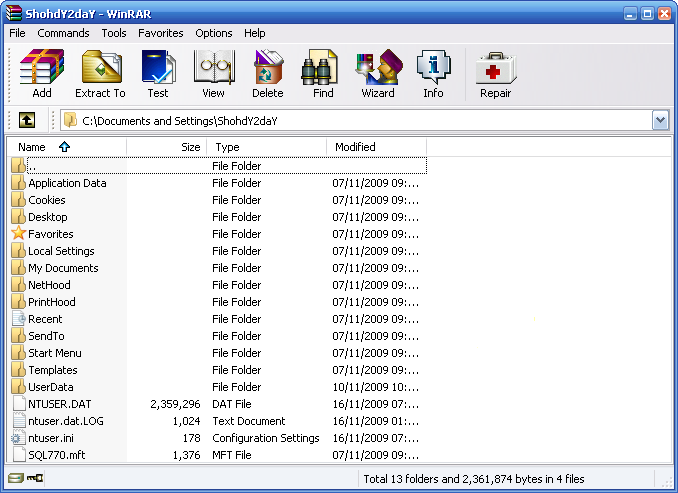Open the Favorites menu
The height and width of the screenshot is (493, 678).
(x=160, y=33)
